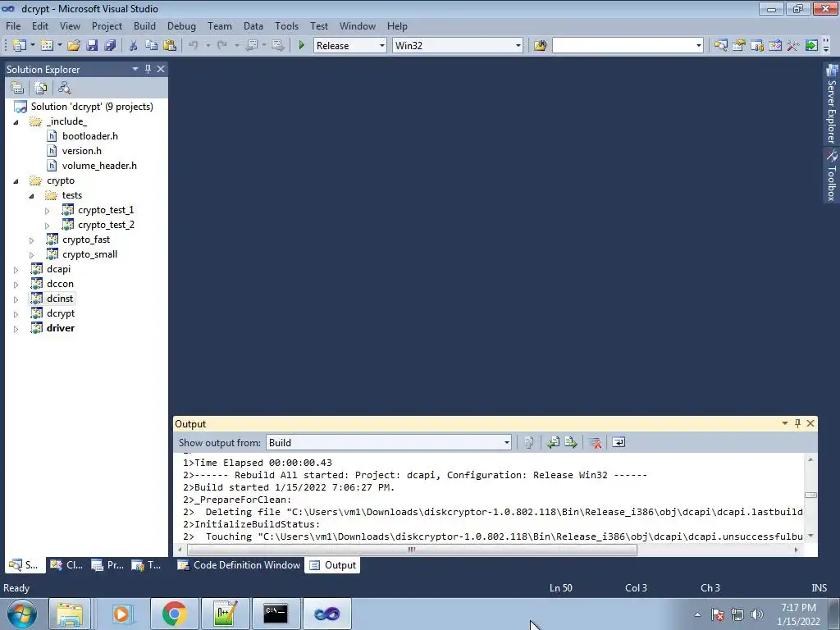The width and height of the screenshot is (840, 630).
Task: Open the Toolbox from the main toolbar
Action: point(793,46)
